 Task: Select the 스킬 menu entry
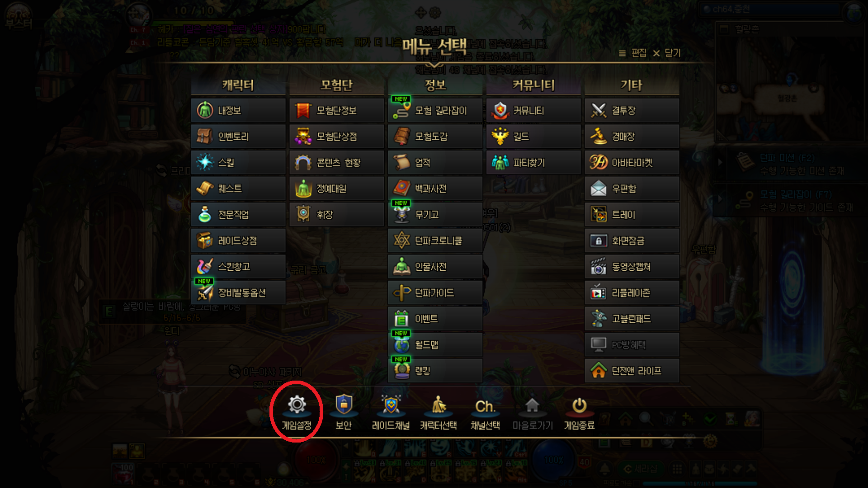tap(238, 162)
